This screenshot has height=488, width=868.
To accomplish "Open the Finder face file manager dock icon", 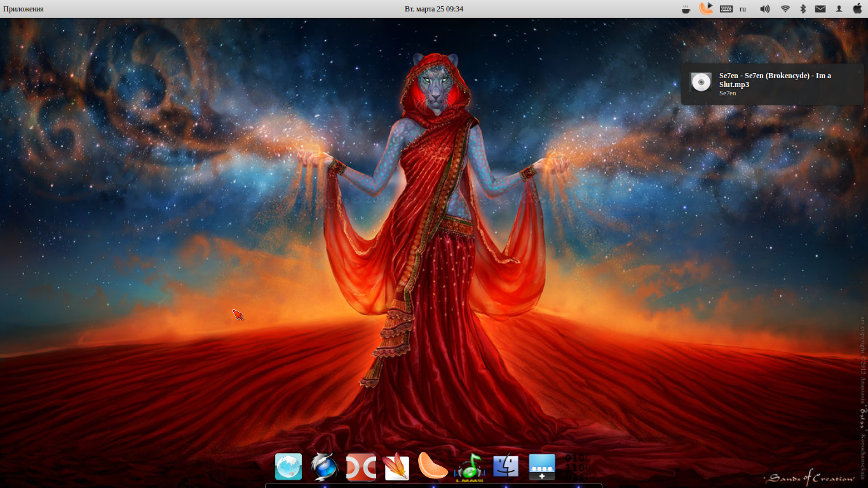I will pos(506,466).
